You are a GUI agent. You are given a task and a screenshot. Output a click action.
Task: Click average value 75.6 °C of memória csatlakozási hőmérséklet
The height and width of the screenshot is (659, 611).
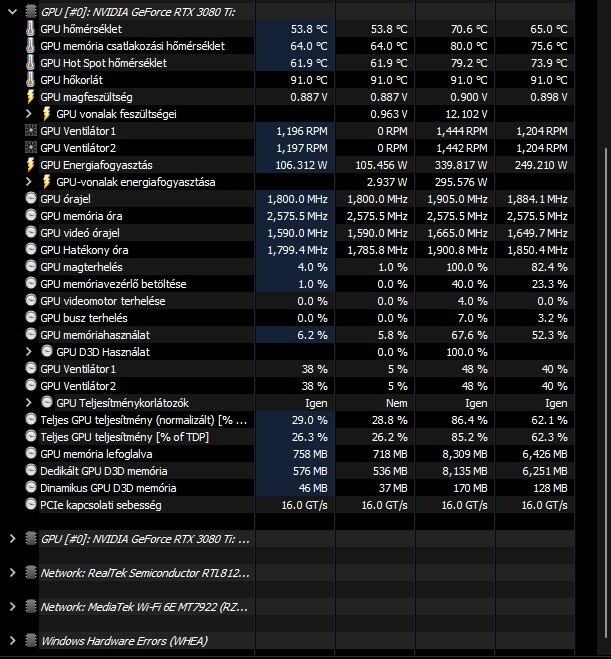coord(549,46)
